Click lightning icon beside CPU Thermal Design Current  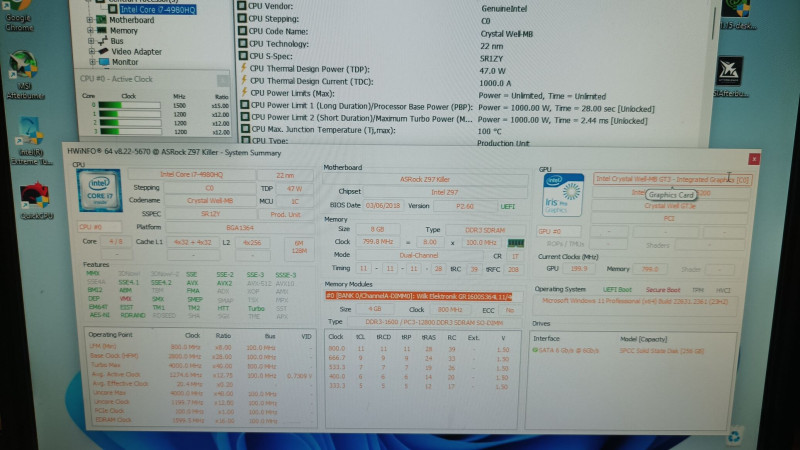coord(244,80)
